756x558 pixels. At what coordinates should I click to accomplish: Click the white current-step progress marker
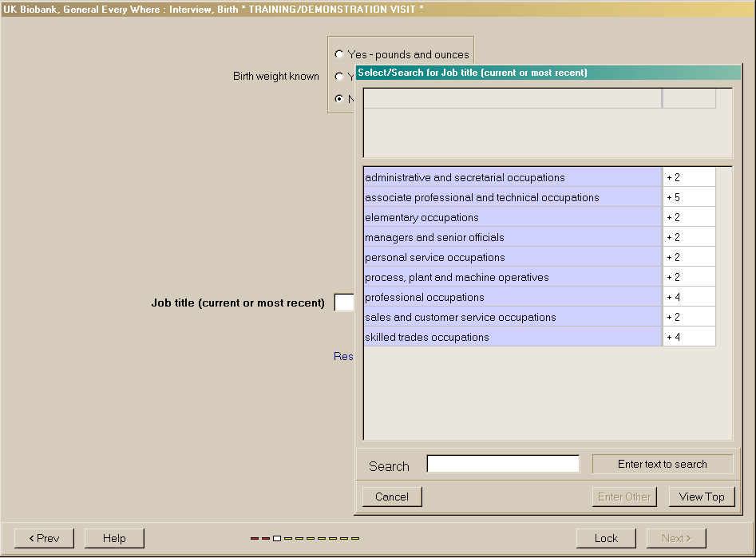point(277,539)
